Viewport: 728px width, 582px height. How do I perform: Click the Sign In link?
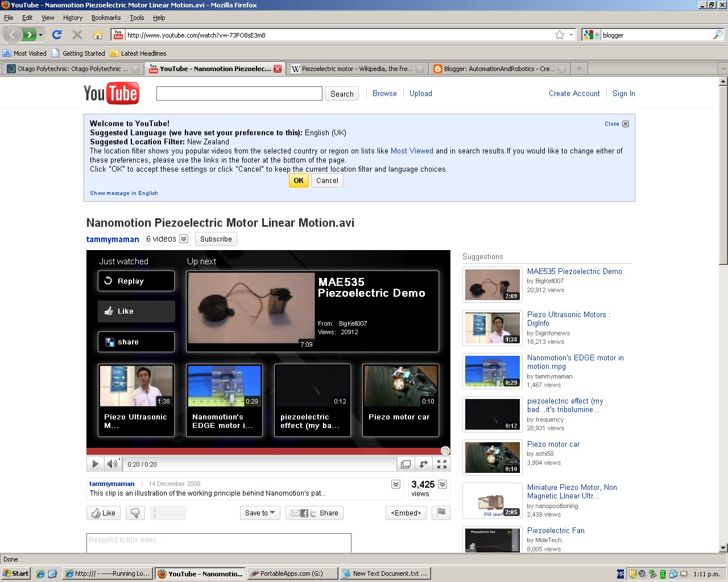(x=623, y=93)
